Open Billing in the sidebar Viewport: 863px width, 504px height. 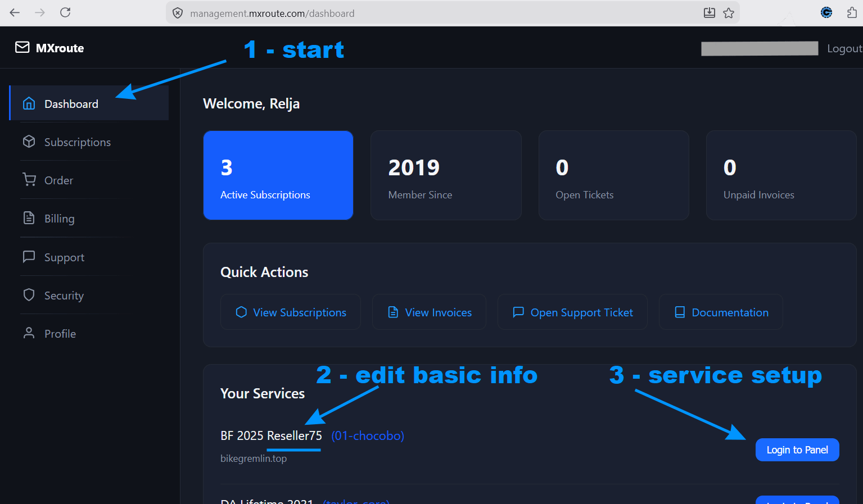[x=89, y=218]
